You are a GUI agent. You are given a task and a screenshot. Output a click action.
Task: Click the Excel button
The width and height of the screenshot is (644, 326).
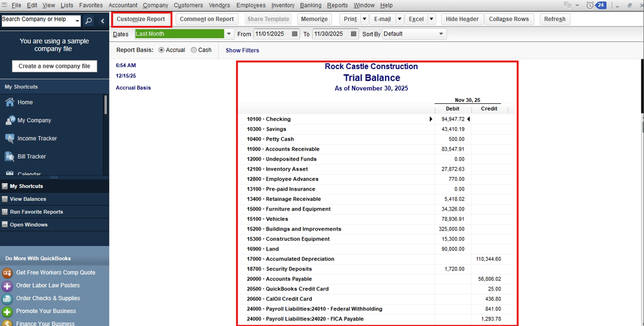pos(416,19)
